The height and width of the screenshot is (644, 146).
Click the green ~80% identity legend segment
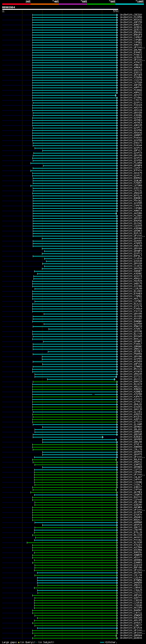101,4
